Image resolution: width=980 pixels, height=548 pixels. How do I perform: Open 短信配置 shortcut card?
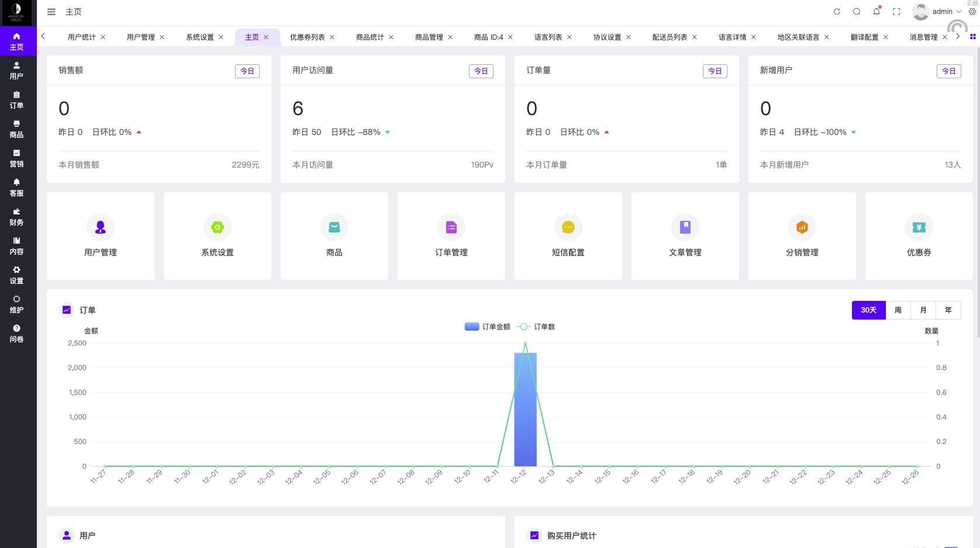(x=568, y=236)
